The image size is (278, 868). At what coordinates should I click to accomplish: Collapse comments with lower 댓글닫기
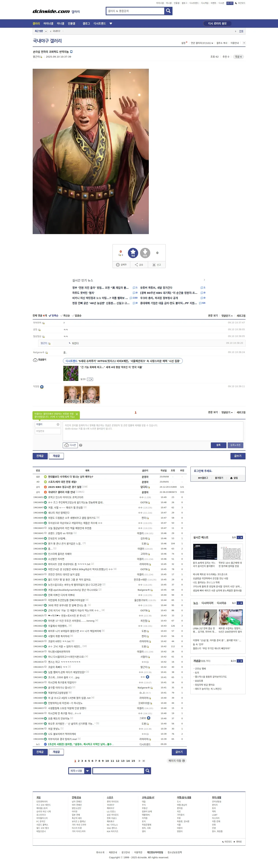click(227, 413)
